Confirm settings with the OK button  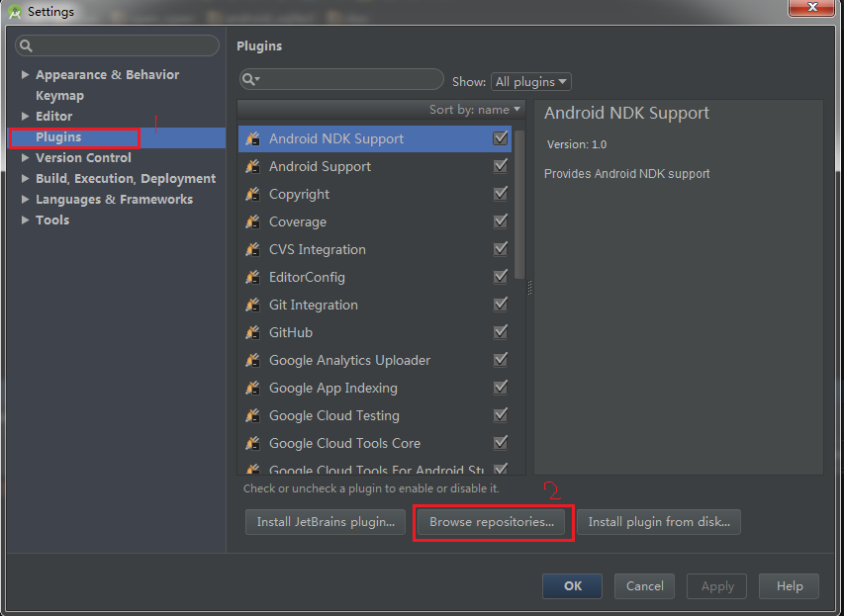[x=572, y=586]
